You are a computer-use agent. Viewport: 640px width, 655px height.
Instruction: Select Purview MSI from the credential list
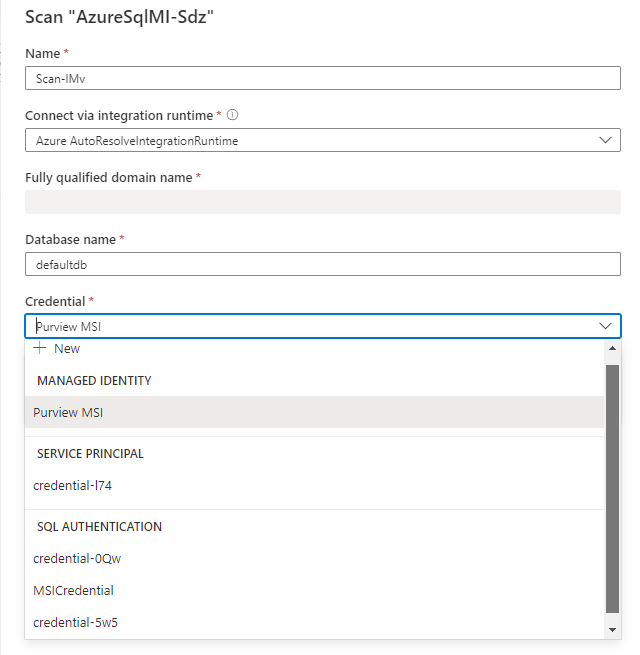pos(68,412)
